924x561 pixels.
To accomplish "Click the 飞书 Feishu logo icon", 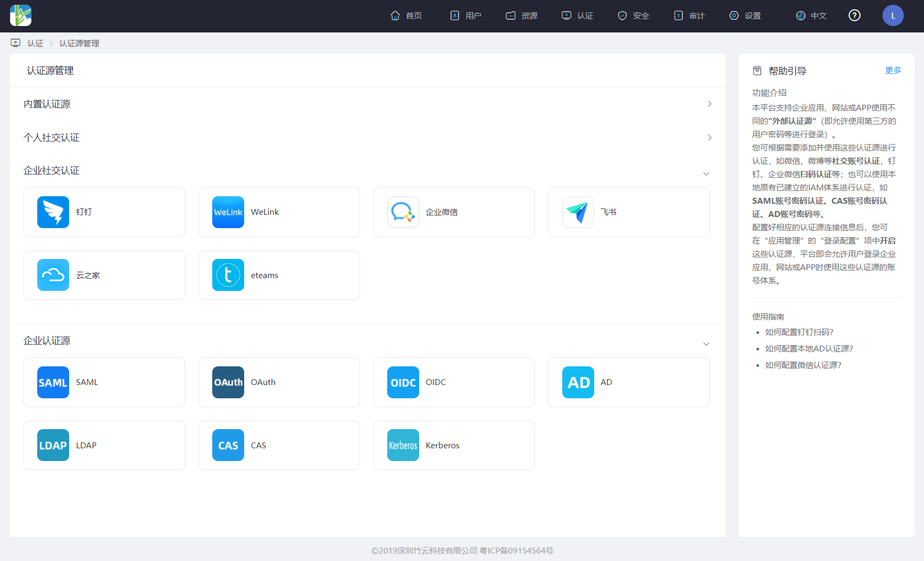I will coord(578,212).
